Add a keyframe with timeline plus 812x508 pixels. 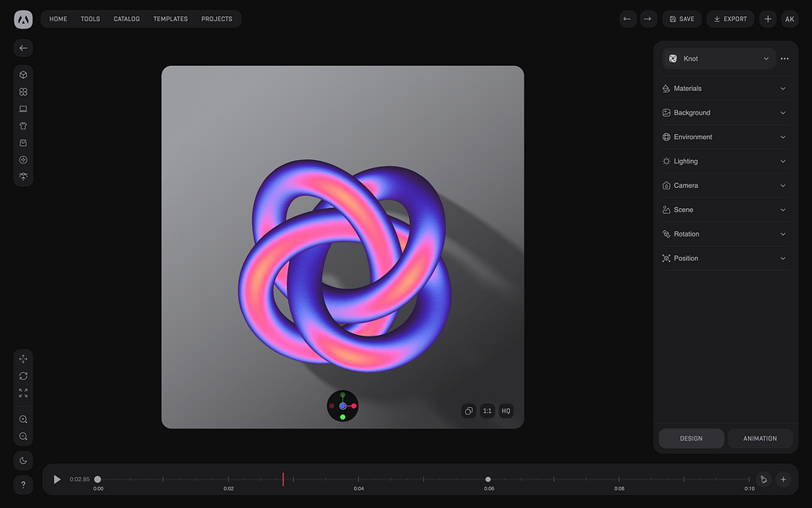(784, 480)
